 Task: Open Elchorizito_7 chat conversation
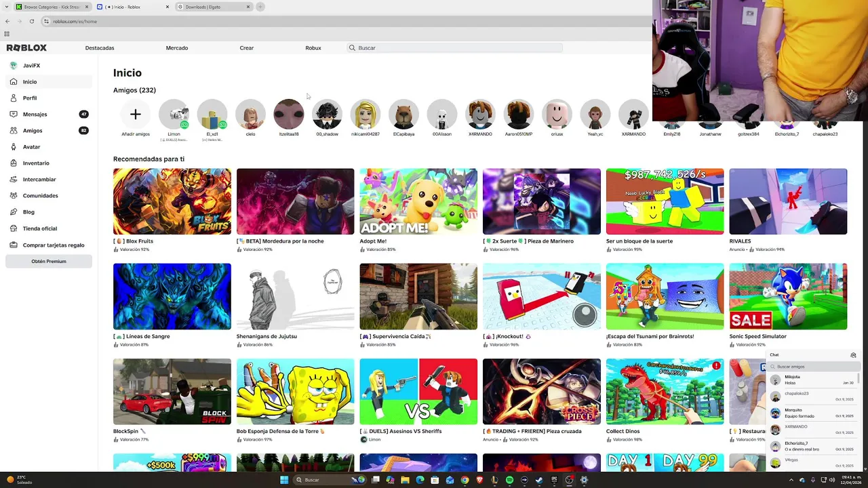812,446
